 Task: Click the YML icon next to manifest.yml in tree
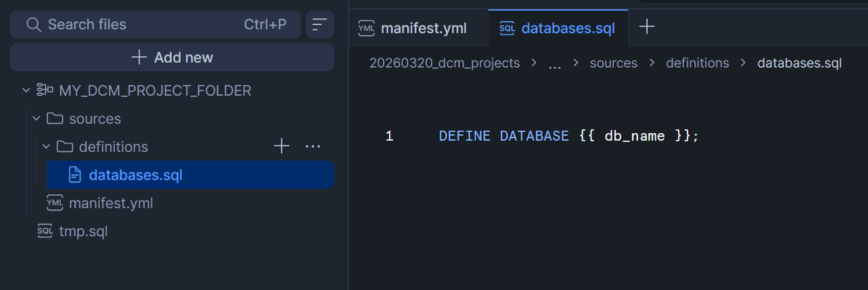coord(55,203)
